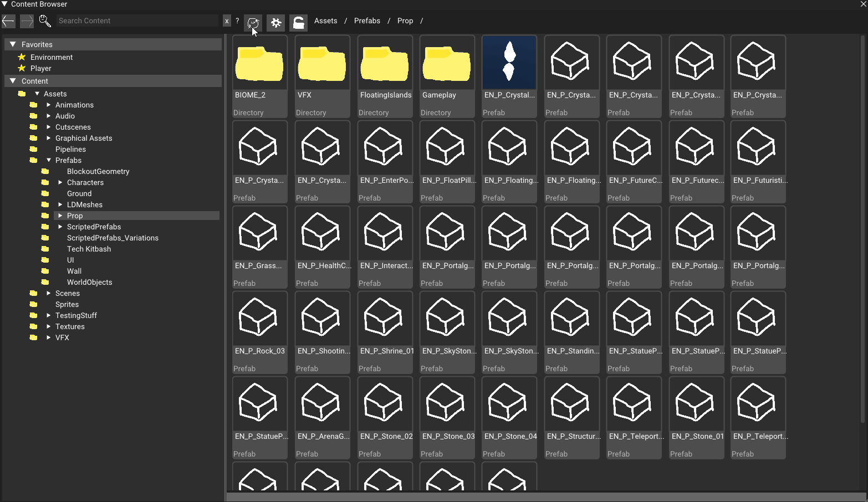
Task: Select the Pipelines folder in tree
Action: [70, 149]
